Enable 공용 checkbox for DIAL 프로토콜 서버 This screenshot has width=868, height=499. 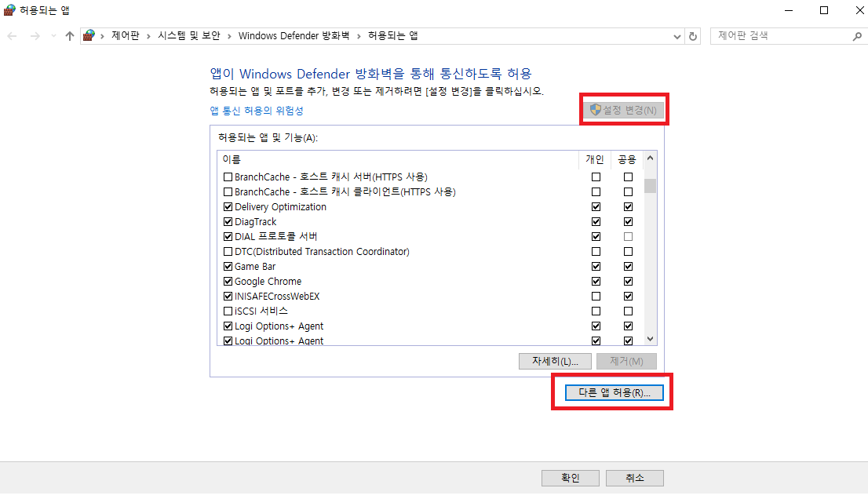[628, 237]
